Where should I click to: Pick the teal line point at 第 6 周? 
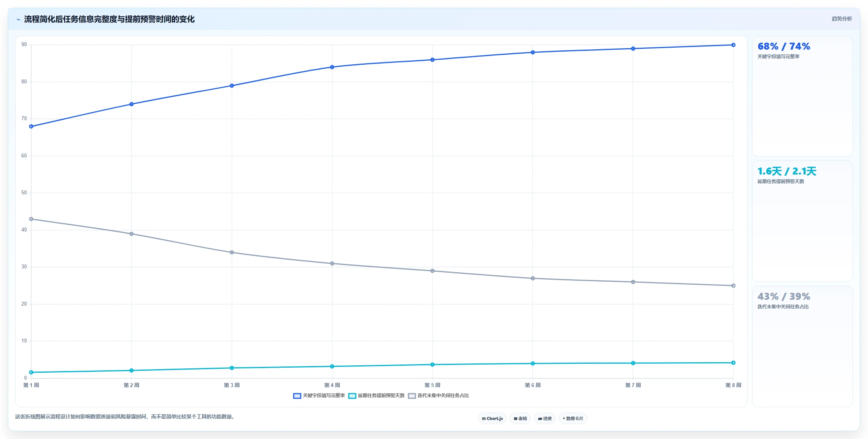(x=533, y=363)
